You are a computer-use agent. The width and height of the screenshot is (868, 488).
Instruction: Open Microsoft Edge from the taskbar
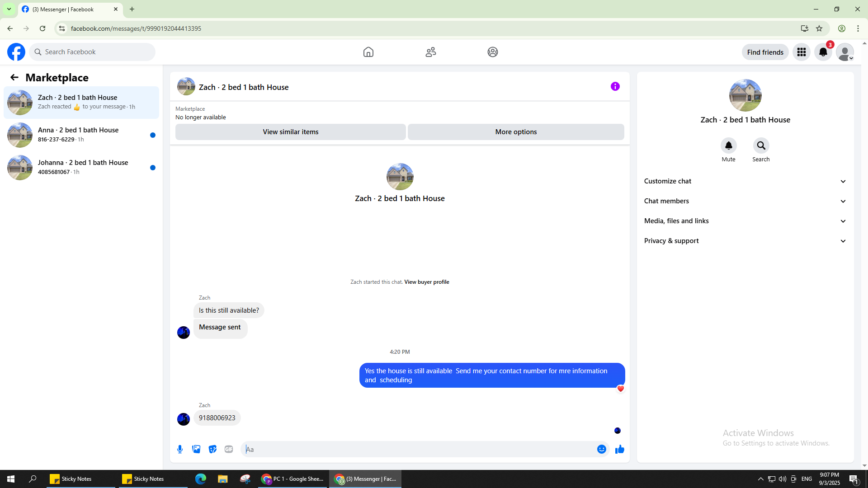[201, 479]
